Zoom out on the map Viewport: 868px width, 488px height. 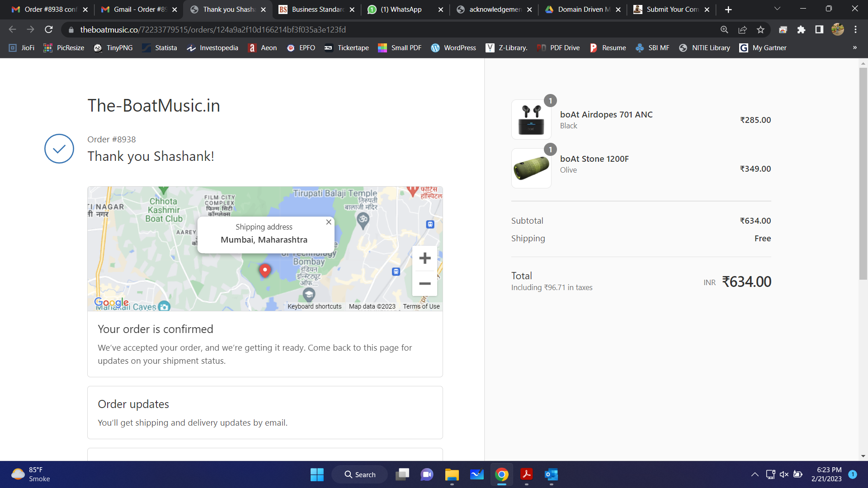pyautogui.click(x=425, y=283)
